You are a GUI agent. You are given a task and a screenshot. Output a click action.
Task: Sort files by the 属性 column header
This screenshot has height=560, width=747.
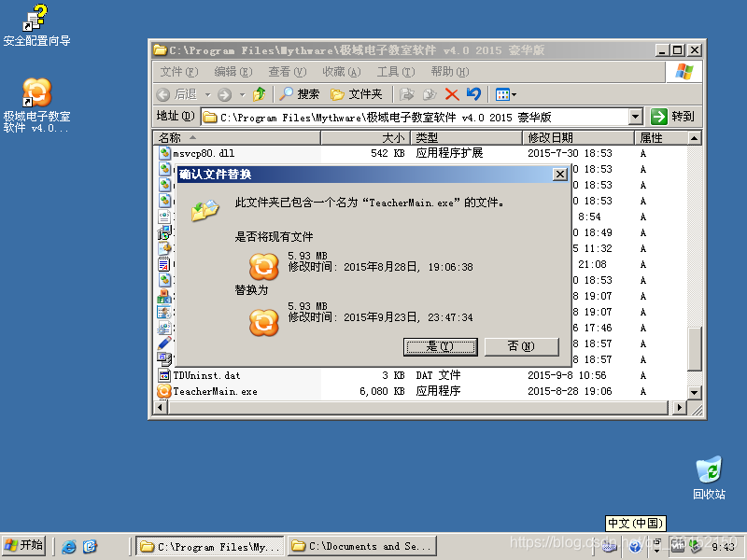click(661, 138)
